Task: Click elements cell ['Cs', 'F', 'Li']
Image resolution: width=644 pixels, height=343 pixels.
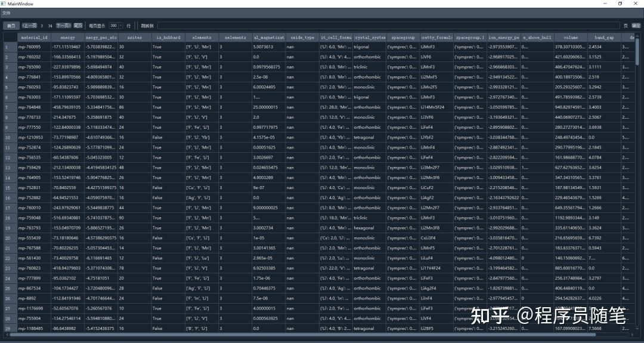Action: (202, 238)
